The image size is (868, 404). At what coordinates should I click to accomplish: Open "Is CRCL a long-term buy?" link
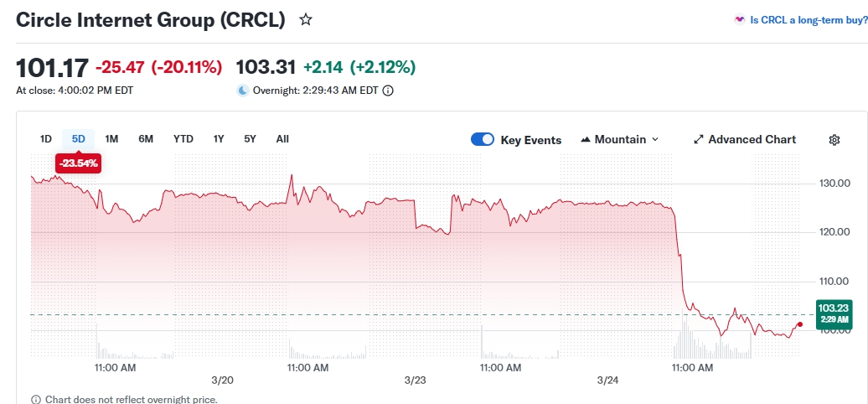tap(808, 20)
